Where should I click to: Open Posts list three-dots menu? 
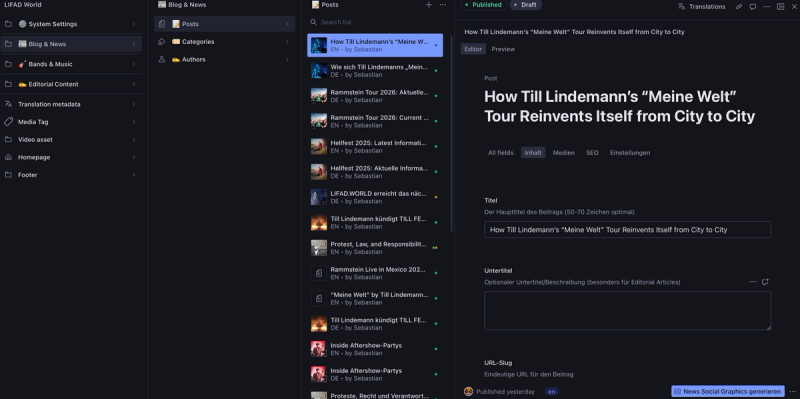[442, 5]
